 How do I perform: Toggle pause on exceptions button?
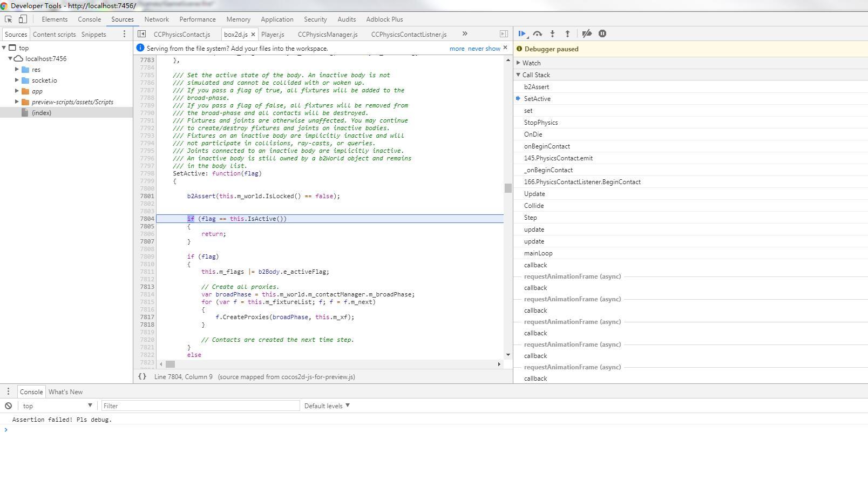point(602,33)
